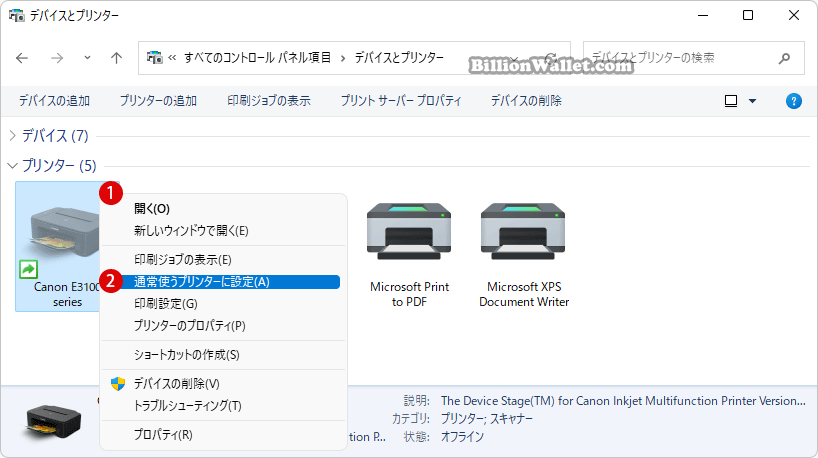The height and width of the screenshot is (458, 818).
Task: Open the view options dropdown arrow
Action: point(752,101)
